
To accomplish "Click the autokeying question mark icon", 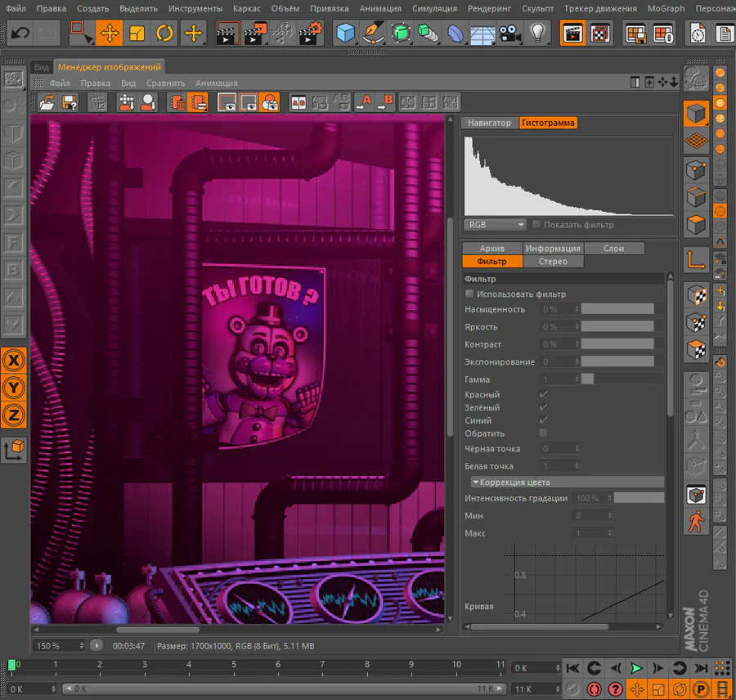I will (x=615, y=689).
